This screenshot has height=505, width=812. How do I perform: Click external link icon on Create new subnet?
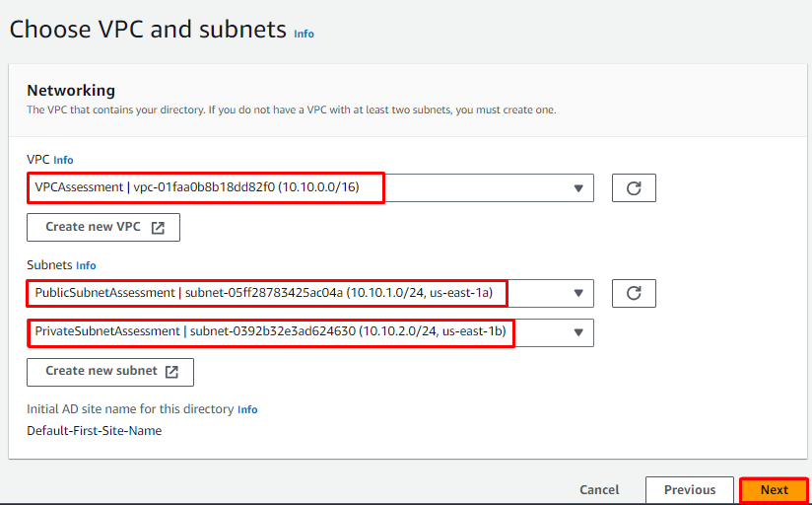click(x=171, y=371)
